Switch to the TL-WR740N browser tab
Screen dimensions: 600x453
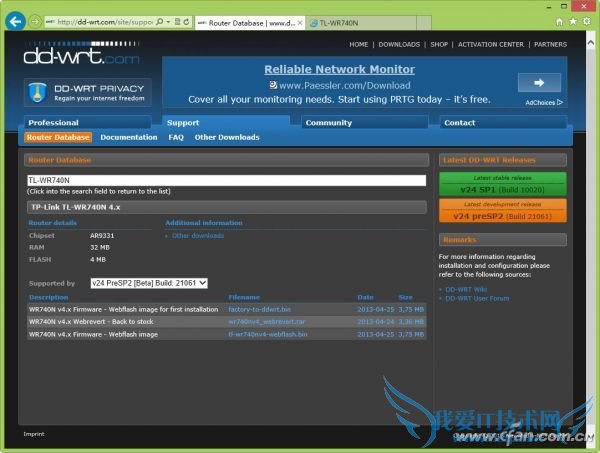pyautogui.click(x=362, y=23)
